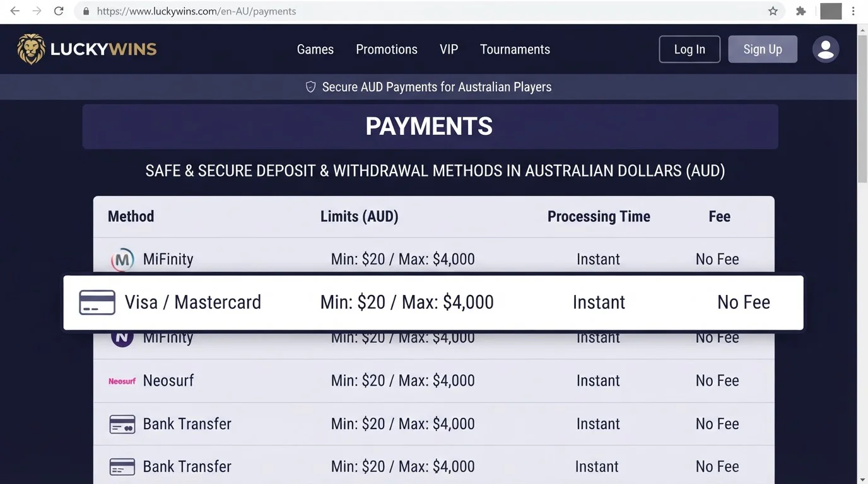This screenshot has width=868, height=484.
Task: Click the limits value in Visa / Mastercard row
Action: [x=407, y=302]
